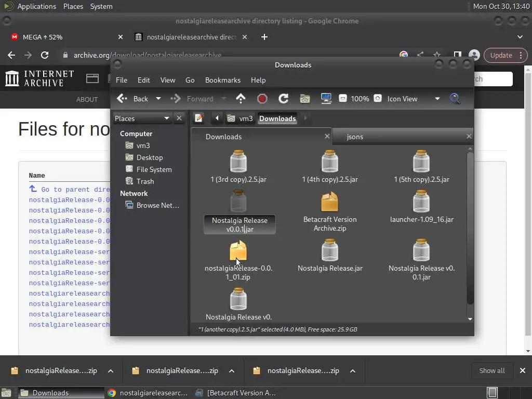Close the MEGA Chrome tab

coord(121,37)
